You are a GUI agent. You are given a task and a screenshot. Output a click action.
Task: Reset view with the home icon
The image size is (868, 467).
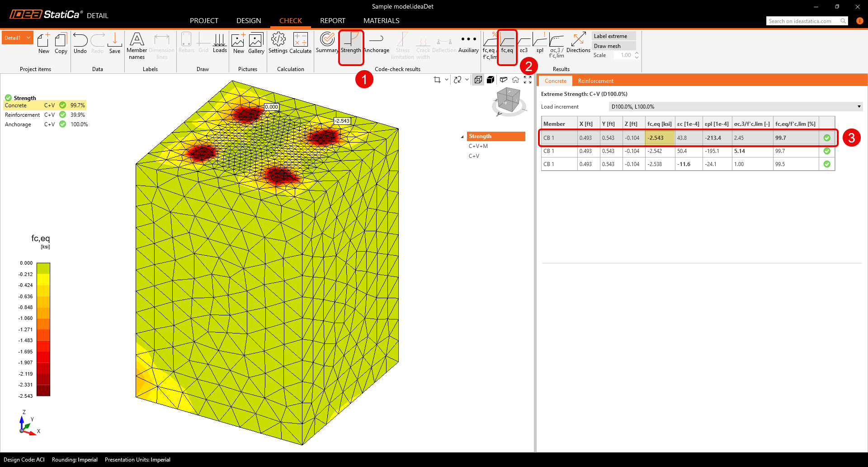515,80
